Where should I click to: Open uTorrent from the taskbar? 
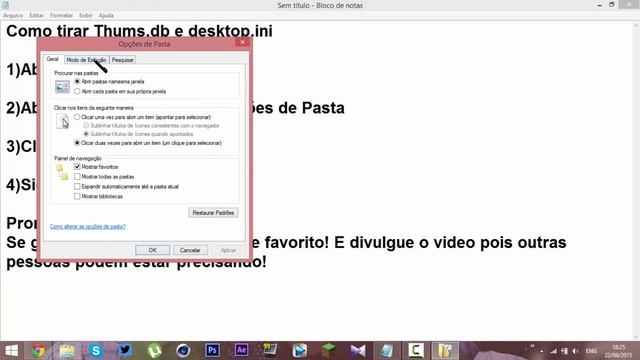pos(154,351)
